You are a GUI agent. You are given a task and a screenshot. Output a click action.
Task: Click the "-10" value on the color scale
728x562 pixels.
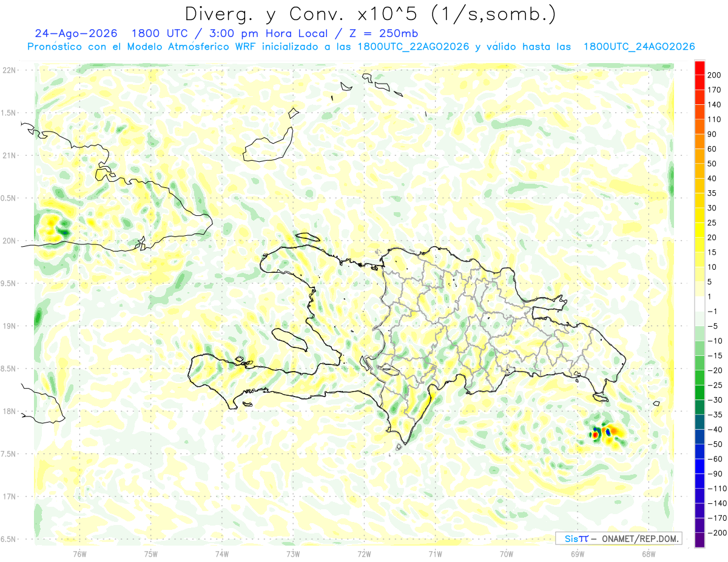tap(716, 341)
